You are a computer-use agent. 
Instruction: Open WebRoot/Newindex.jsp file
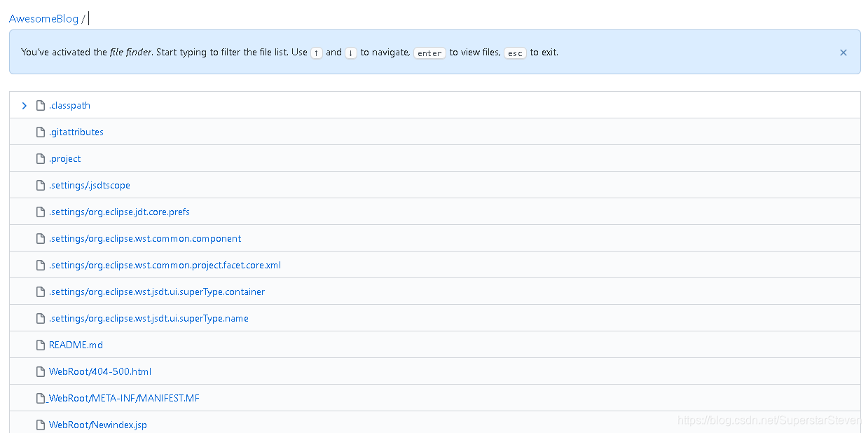(x=98, y=425)
